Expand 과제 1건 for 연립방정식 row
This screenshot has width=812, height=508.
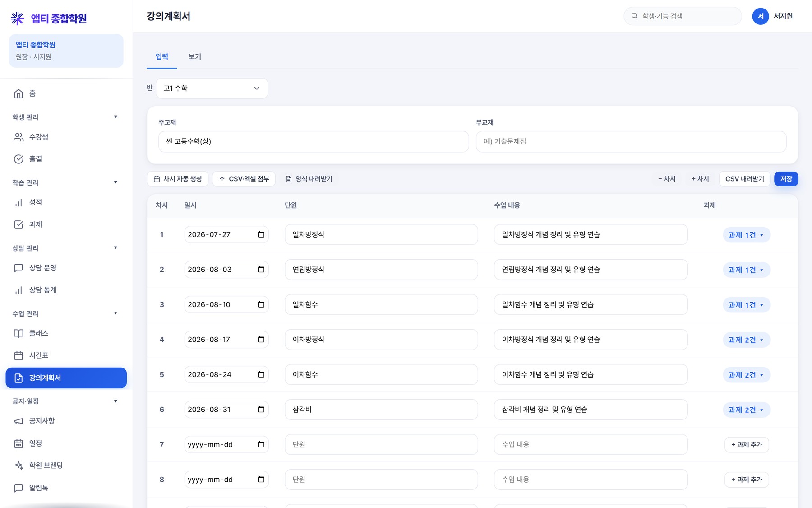coord(746,270)
